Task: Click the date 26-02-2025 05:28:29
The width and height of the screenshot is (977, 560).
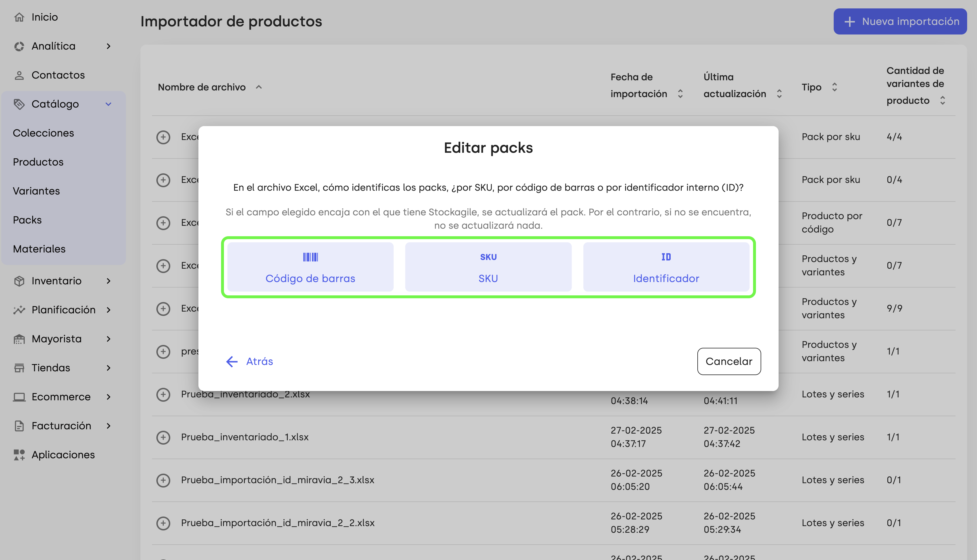Action: click(636, 523)
